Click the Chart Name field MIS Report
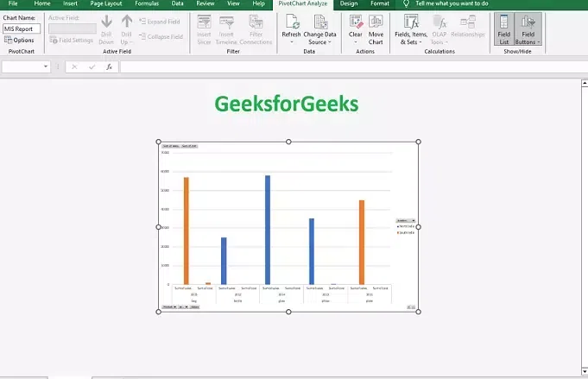 coord(22,28)
